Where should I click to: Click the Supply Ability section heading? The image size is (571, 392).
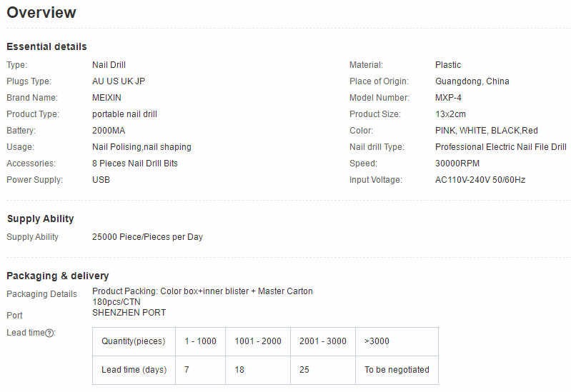(40, 218)
